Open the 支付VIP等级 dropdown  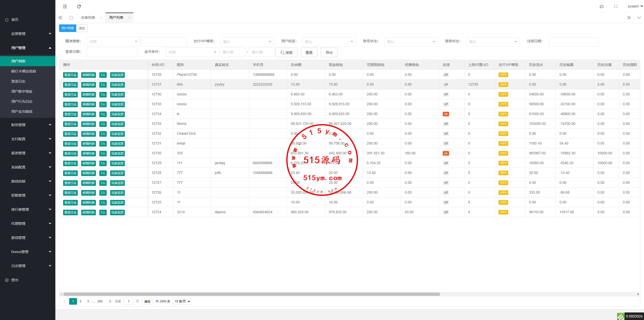pyautogui.click(x=247, y=42)
